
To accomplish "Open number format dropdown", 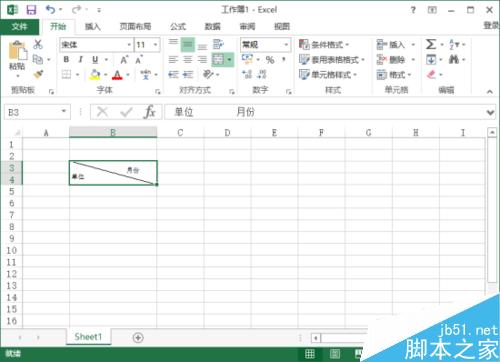I will pos(286,44).
